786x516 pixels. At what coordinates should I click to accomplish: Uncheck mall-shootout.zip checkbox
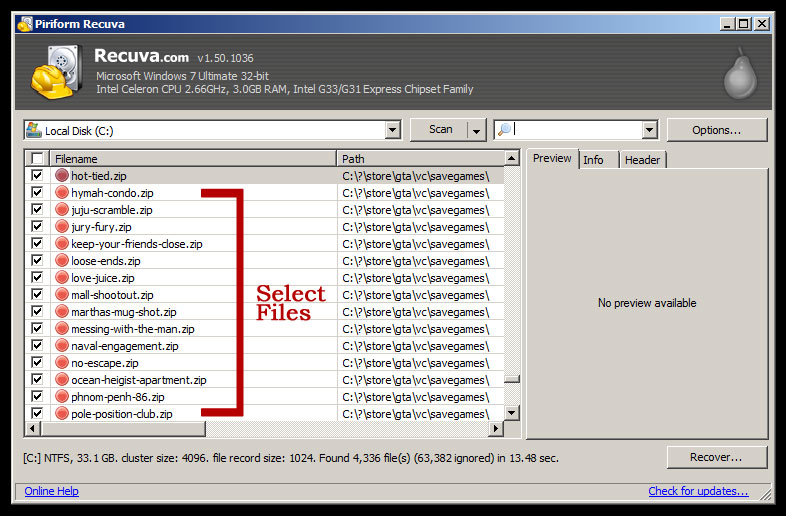click(x=37, y=294)
